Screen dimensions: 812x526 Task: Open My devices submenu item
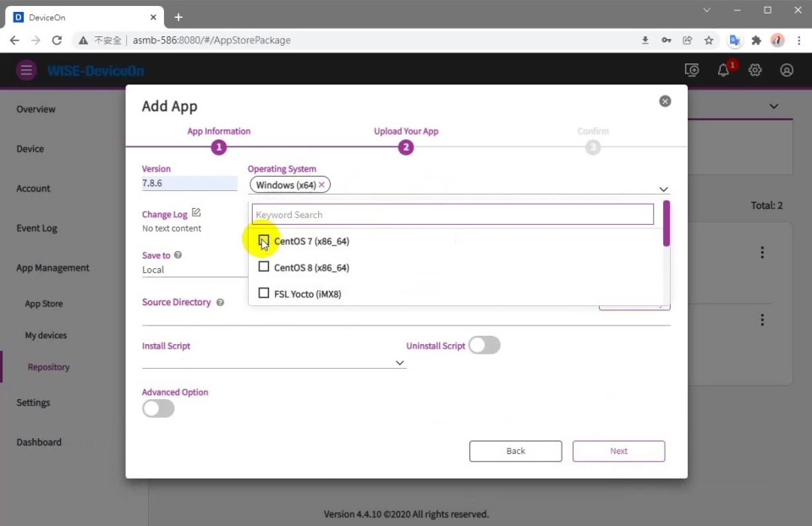pyautogui.click(x=46, y=336)
